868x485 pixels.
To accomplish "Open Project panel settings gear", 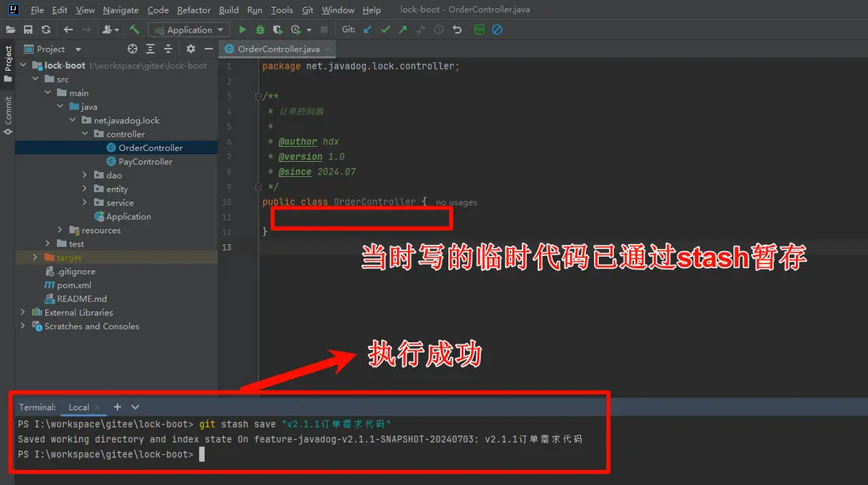I will point(191,49).
